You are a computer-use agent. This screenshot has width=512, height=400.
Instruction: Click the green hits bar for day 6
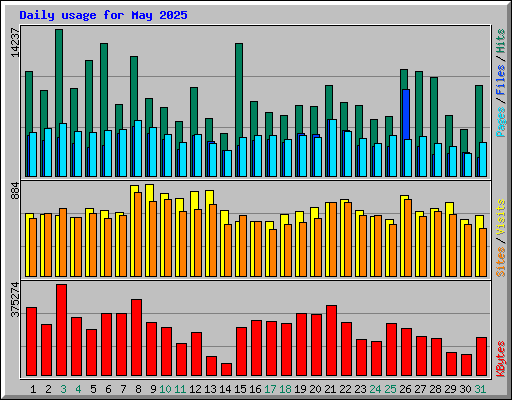[x=104, y=87]
